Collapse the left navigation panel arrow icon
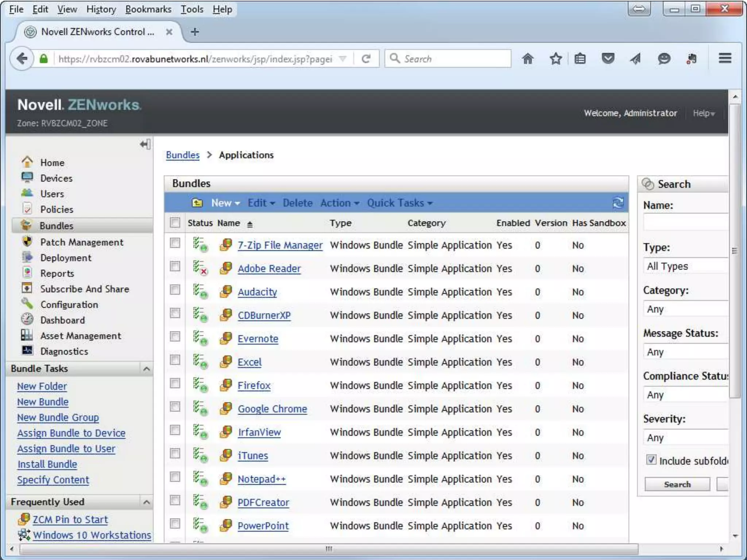The width and height of the screenshot is (747, 560). pyautogui.click(x=145, y=144)
